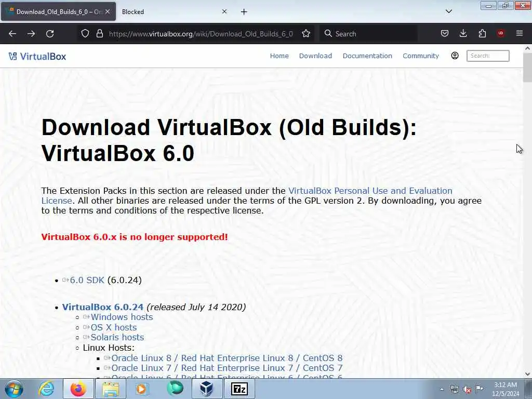
Task: Go back using the browser back arrow
Action: point(12,34)
